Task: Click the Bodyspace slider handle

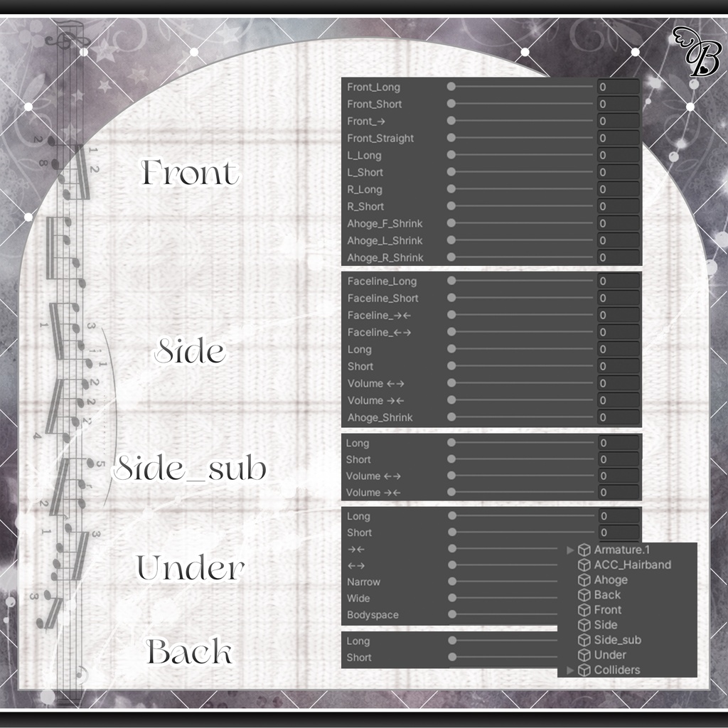Action: click(452, 614)
